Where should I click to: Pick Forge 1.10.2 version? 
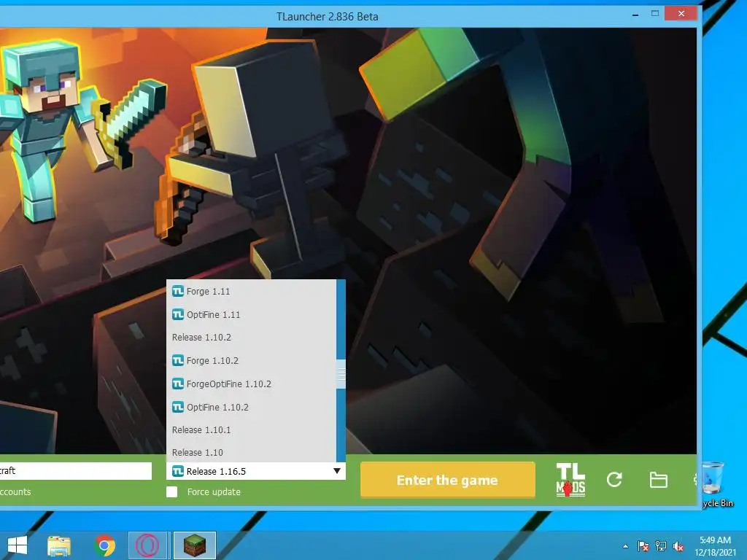pos(251,360)
